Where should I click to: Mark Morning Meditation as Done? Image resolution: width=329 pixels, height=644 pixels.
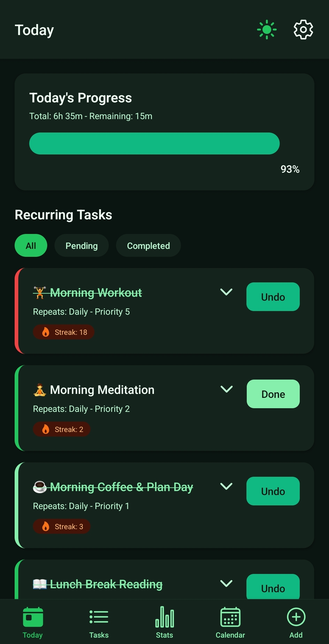pos(273,394)
